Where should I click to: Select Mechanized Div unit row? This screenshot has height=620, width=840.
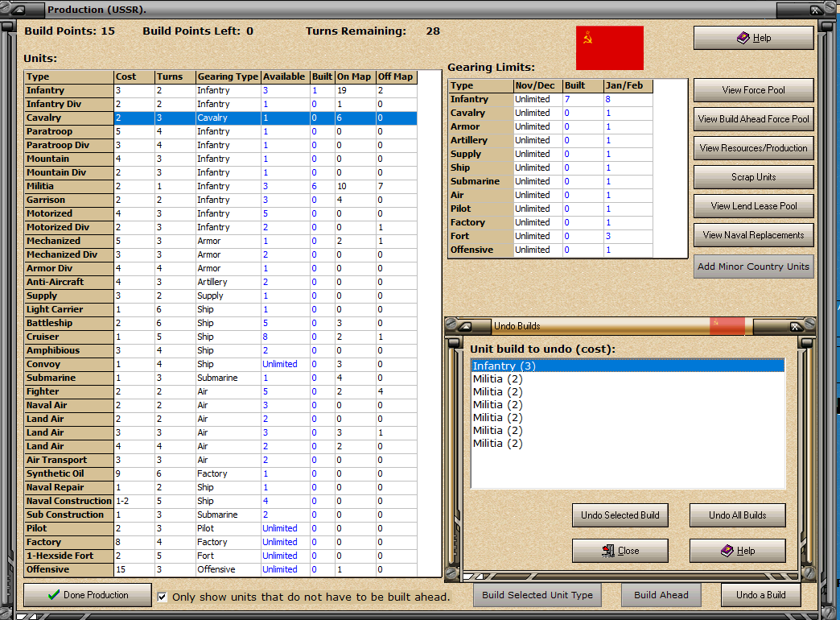(220, 254)
